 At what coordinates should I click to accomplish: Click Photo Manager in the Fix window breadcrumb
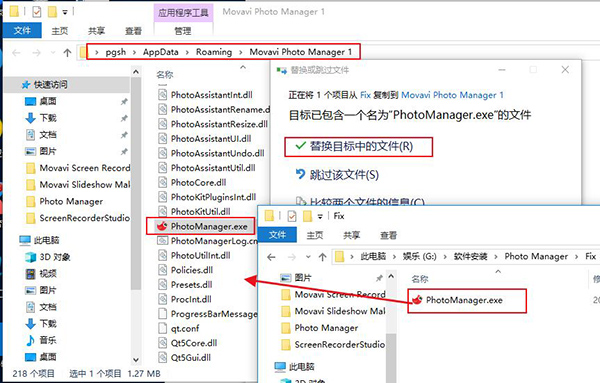point(536,256)
